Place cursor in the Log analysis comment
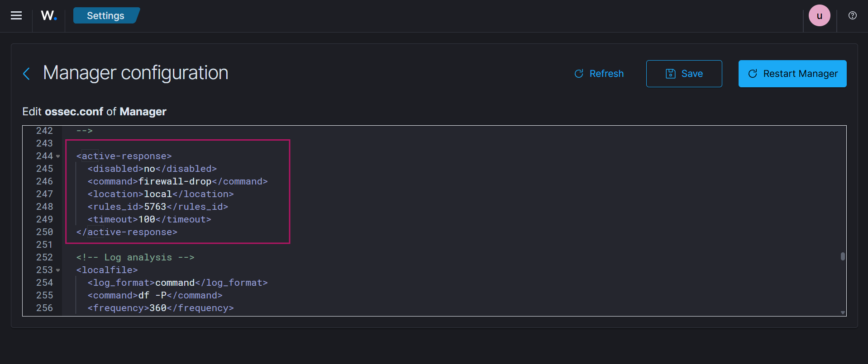Image resolution: width=868 pixels, height=364 pixels. 138,257
